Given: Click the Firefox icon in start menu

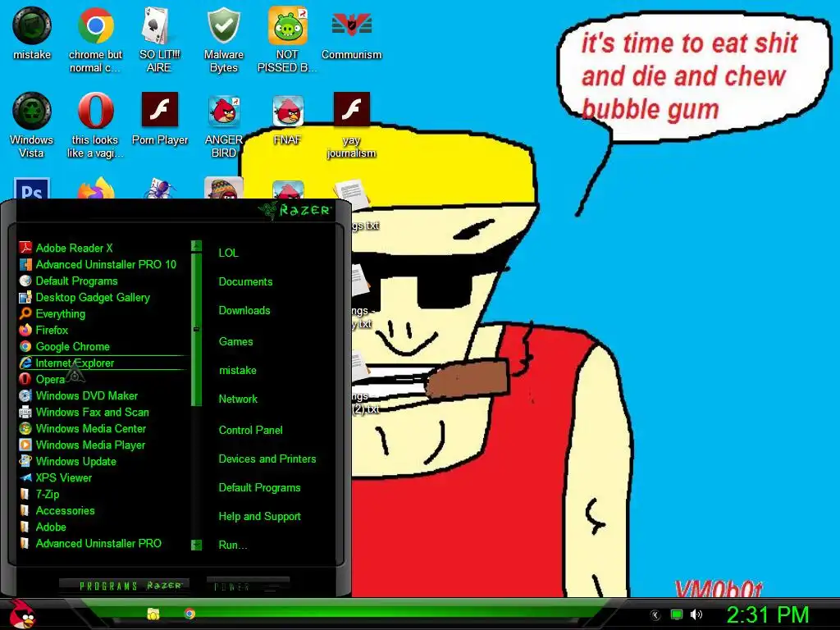Looking at the screenshot, I should click(25, 330).
